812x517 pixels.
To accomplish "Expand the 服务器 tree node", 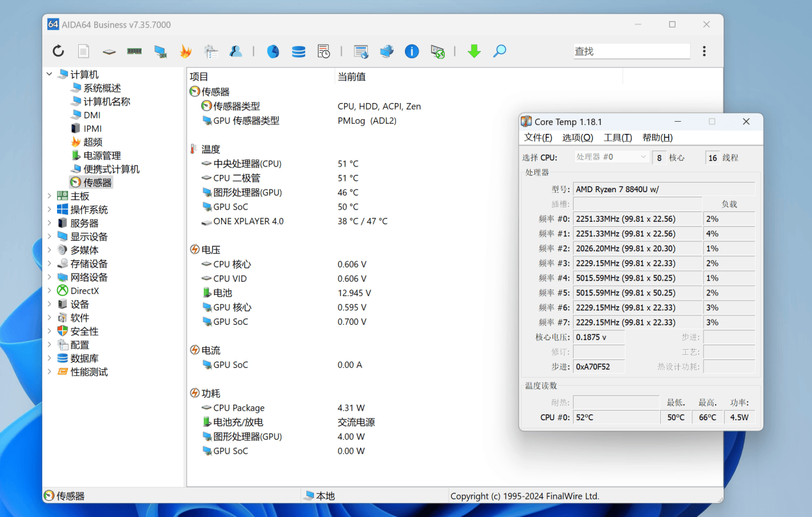I will point(49,223).
